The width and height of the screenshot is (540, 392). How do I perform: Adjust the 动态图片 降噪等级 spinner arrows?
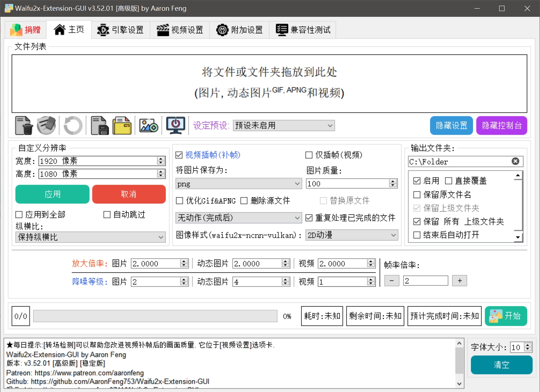coord(286,282)
